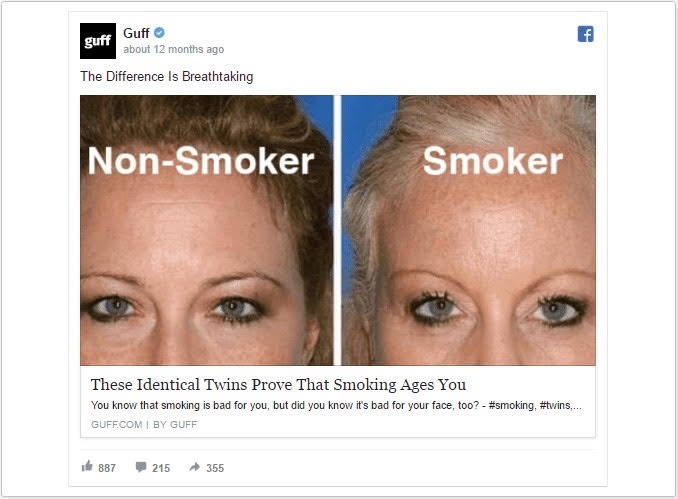Click the 'BY GUFF' author text
Image resolution: width=678 pixels, height=499 pixels.
click(x=175, y=425)
